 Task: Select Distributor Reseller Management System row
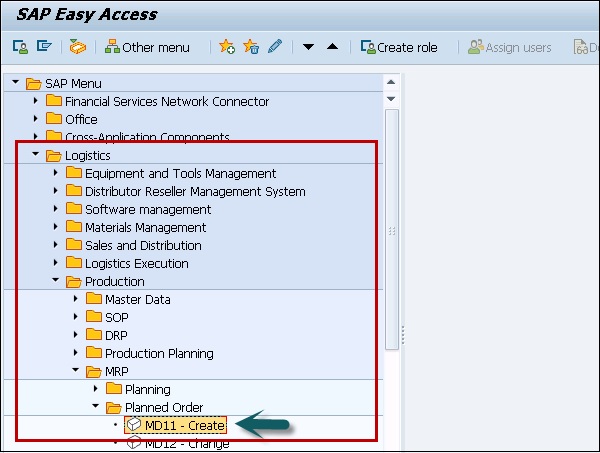pyautogui.click(x=193, y=191)
